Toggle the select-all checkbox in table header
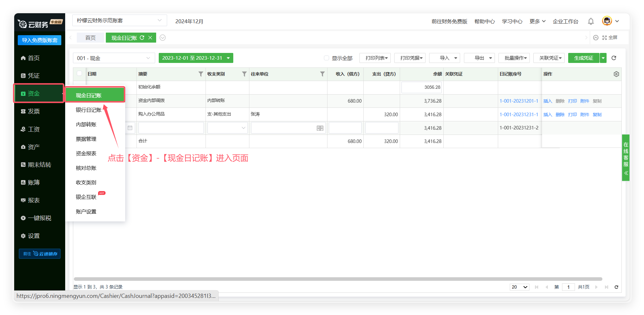 click(x=79, y=73)
